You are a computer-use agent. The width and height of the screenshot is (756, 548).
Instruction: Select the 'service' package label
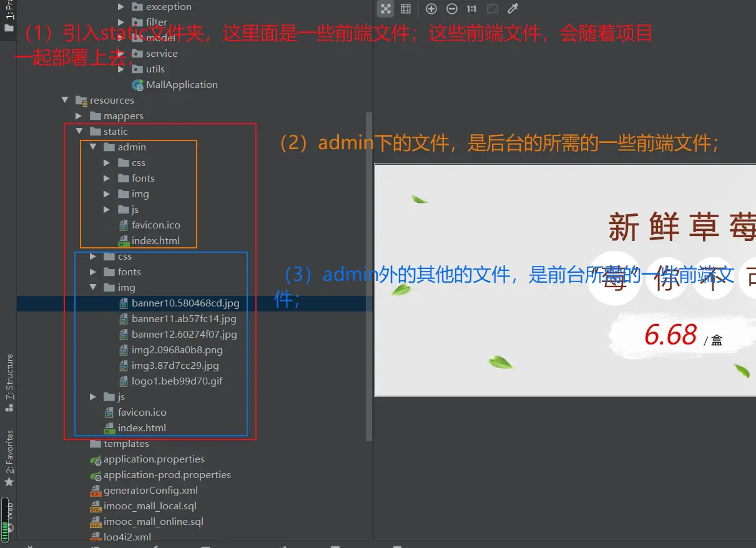pos(162,54)
